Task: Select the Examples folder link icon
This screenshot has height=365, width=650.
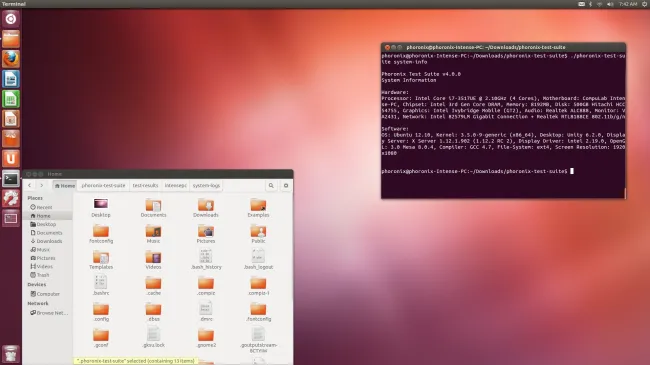Action: pyautogui.click(x=258, y=208)
